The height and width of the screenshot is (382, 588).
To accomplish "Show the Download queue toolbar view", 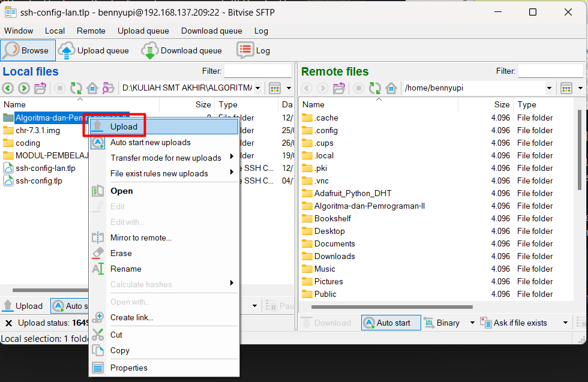I will (182, 50).
